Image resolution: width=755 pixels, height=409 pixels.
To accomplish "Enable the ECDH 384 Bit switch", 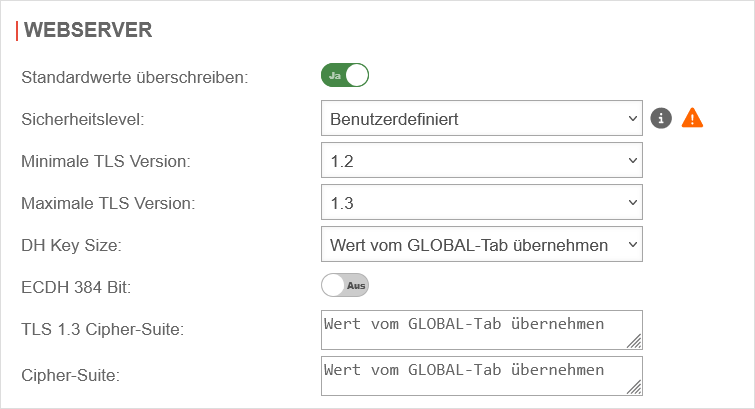I will click(345, 285).
